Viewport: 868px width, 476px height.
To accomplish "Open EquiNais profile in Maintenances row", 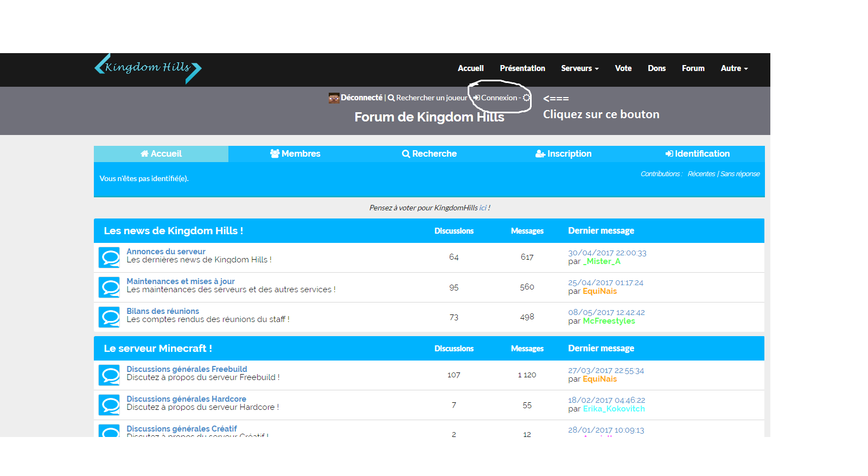I will (x=599, y=291).
